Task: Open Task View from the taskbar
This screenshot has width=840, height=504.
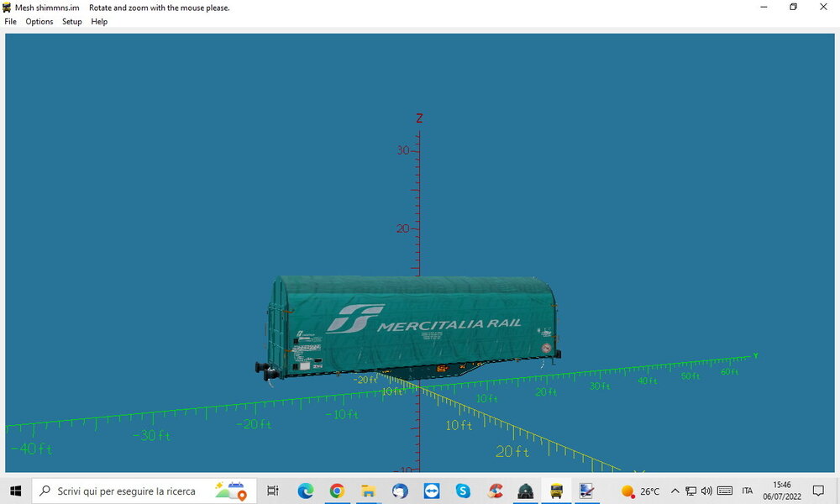Action: [x=273, y=491]
